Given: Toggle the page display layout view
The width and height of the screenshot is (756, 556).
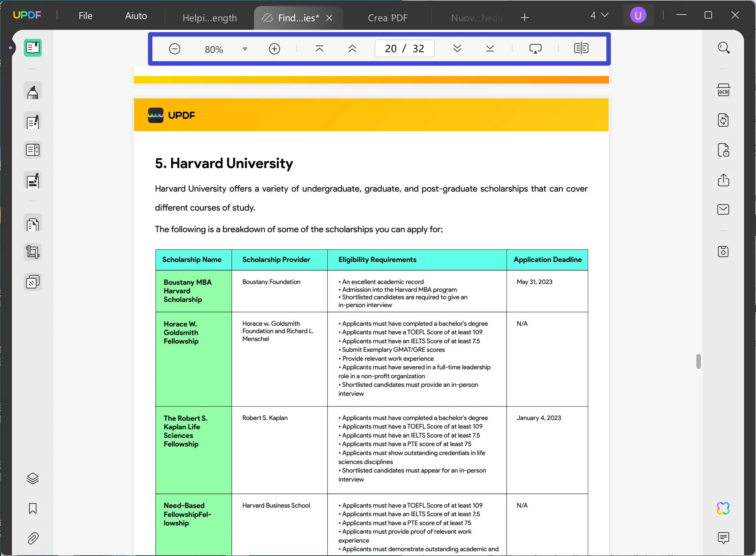Looking at the screenshot, I should click(x=581, y=48).
